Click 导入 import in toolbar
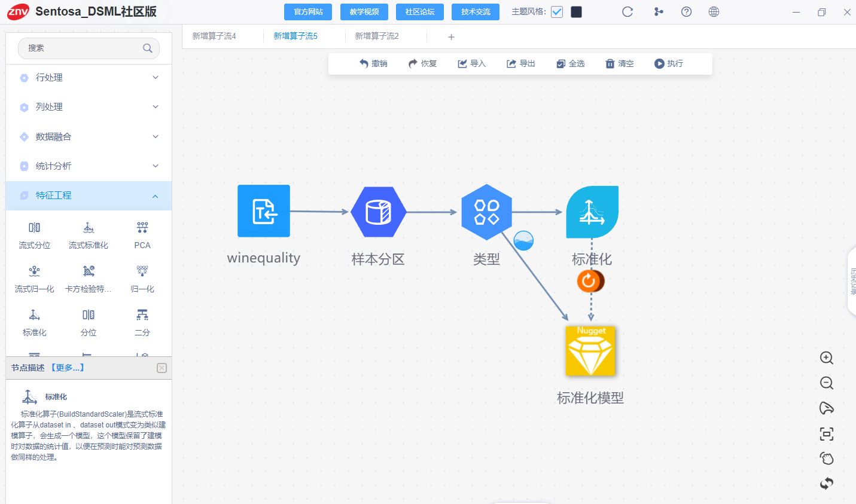Screen dimensions: 856x504 pyautogui.click(x=471, y=63)
